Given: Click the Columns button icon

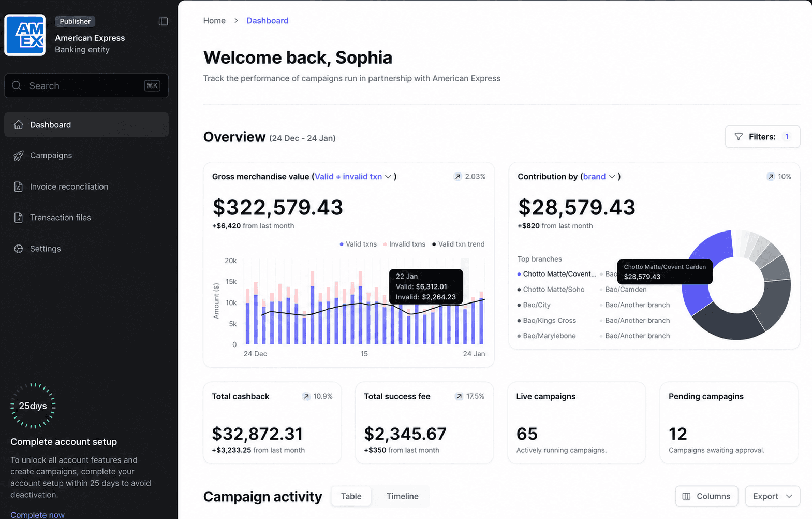Looking at the screenshot, I should click(686, 496).
